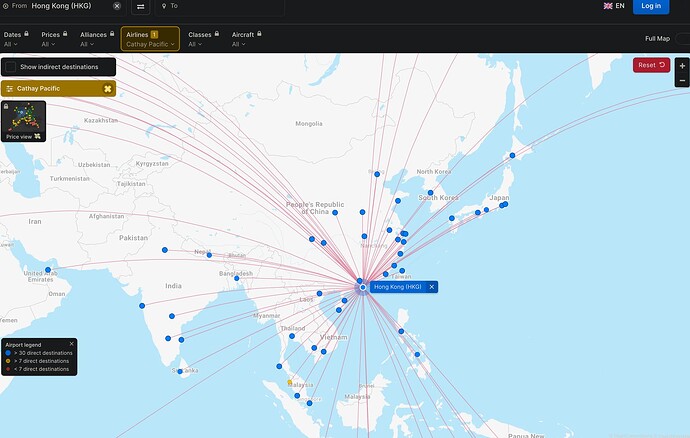Click the red Reset button

pos(651,65)
